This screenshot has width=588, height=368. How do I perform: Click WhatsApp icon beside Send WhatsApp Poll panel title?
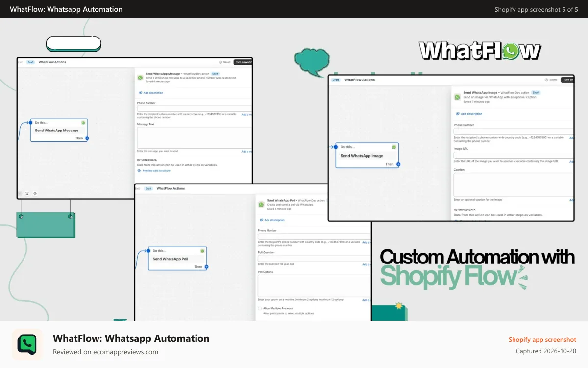(x=261, y=204)
